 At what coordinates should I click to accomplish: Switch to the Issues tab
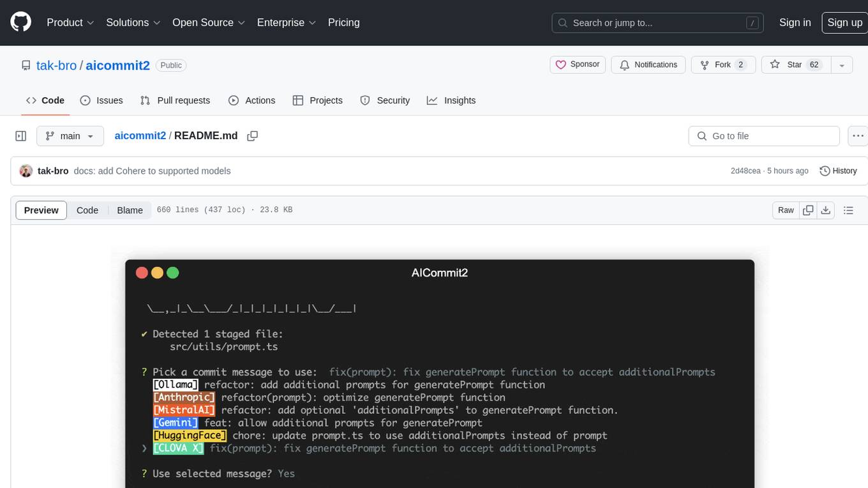(x=101, y=100)
